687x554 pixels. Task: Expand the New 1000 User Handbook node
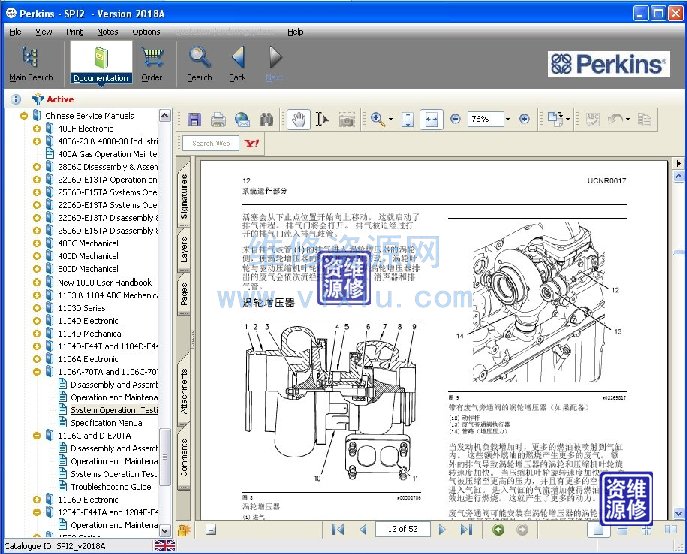click(37, 282)
